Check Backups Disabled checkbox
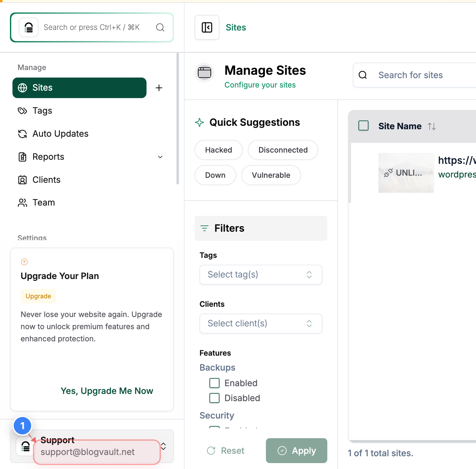The width and height of the screenshot is (476, 469). pos(214,398)
